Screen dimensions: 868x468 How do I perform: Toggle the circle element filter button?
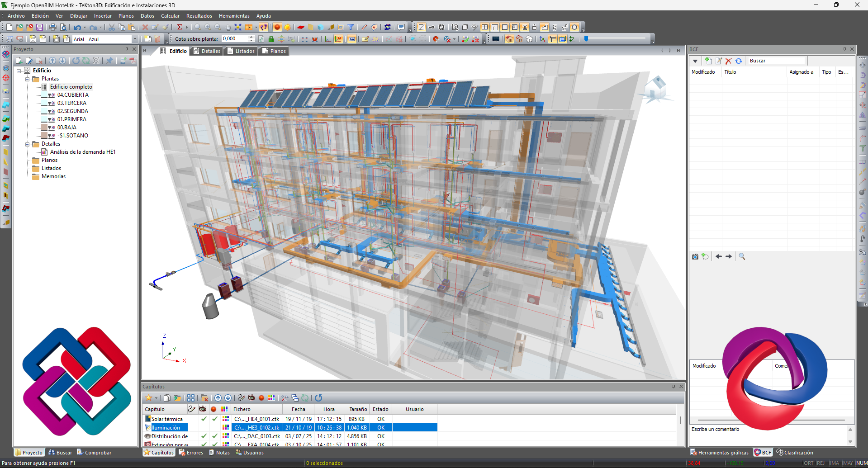574,27
